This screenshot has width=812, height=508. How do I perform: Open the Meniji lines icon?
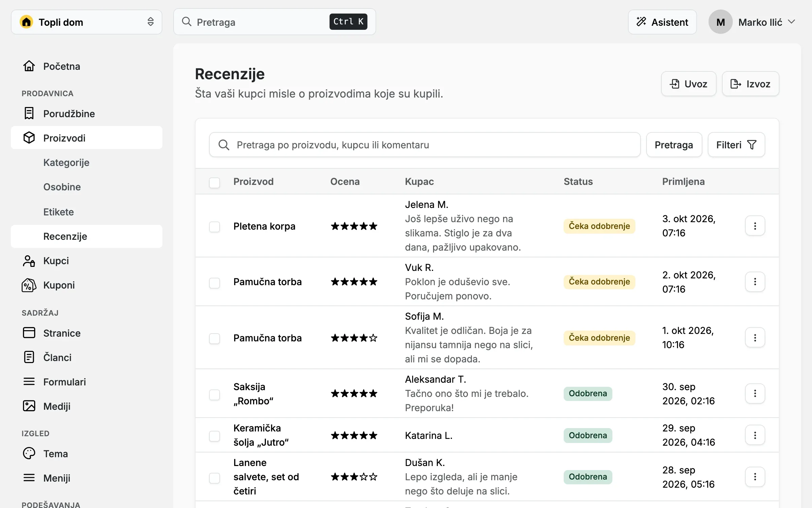tap(29, 478)
